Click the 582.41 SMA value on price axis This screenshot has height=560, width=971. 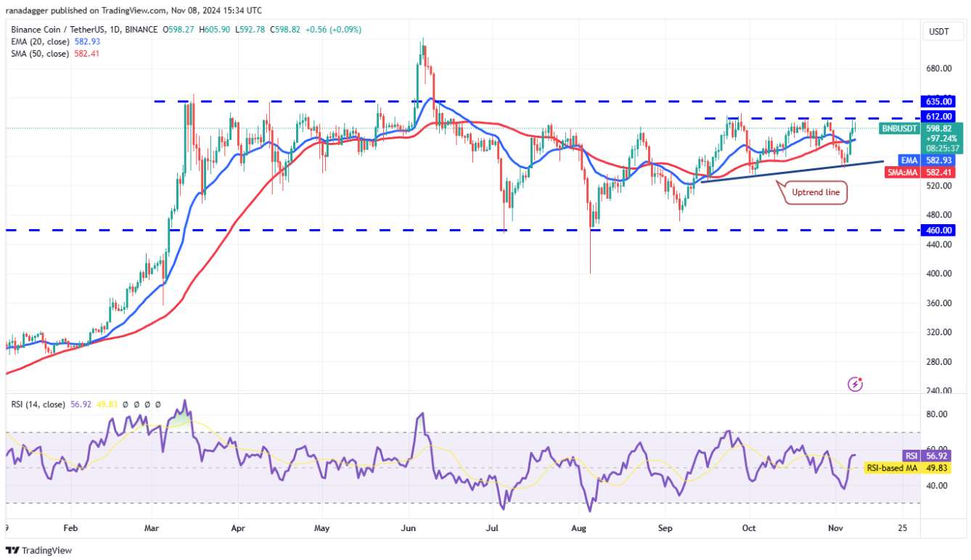pos(938,172)
